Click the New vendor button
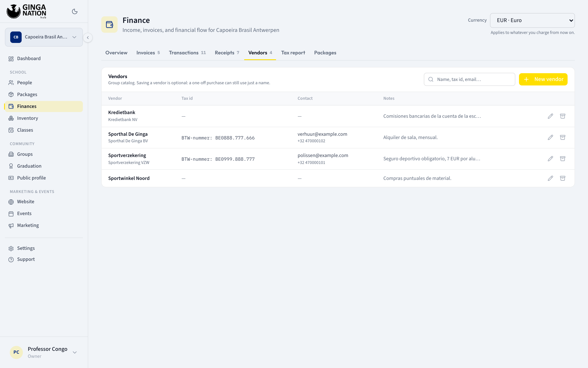Screen dimensions: 588x368 [x=543, y=79]
